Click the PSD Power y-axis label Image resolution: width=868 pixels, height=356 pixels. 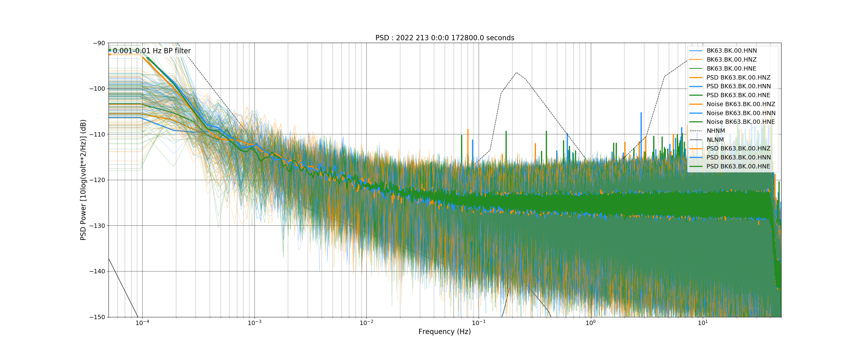pyautogui.click(x=83, y=180)
